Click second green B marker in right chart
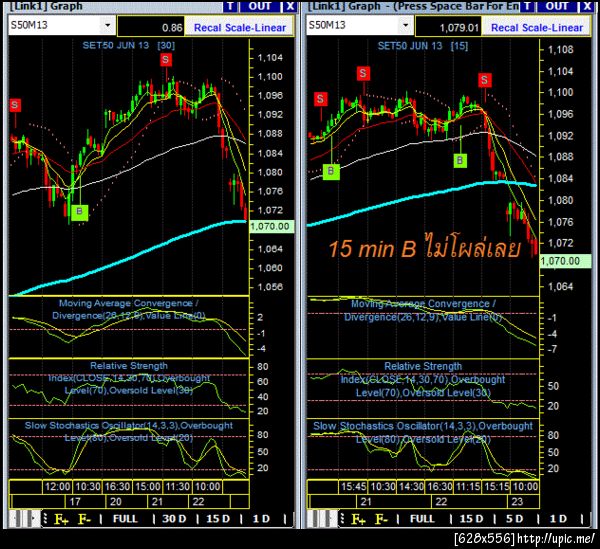 [460, 160]
